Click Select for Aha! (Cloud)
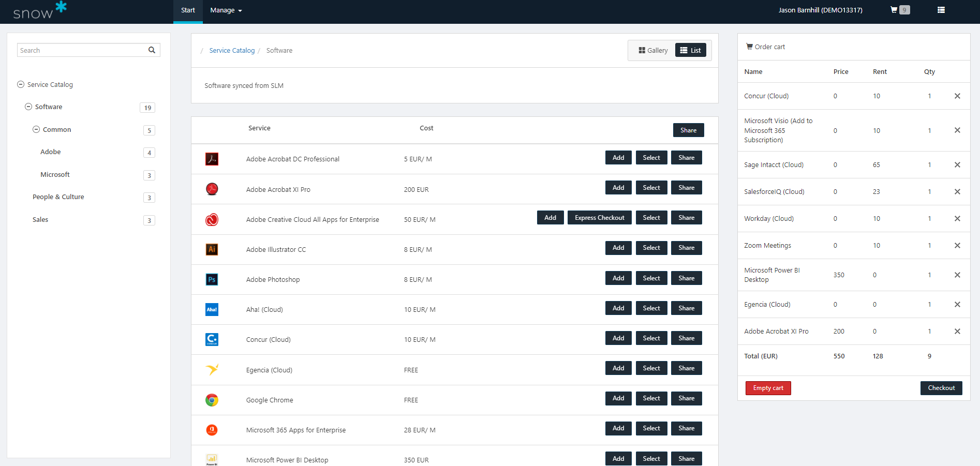980x466 pixels. point(651,308)
